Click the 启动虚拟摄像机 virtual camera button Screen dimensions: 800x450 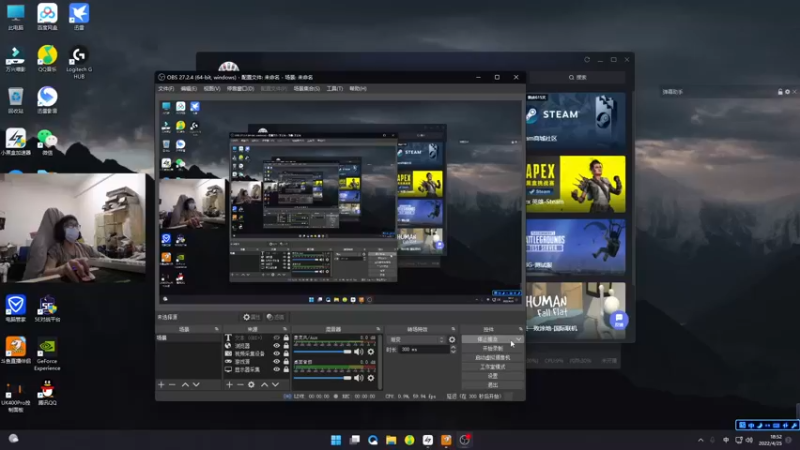493,358
